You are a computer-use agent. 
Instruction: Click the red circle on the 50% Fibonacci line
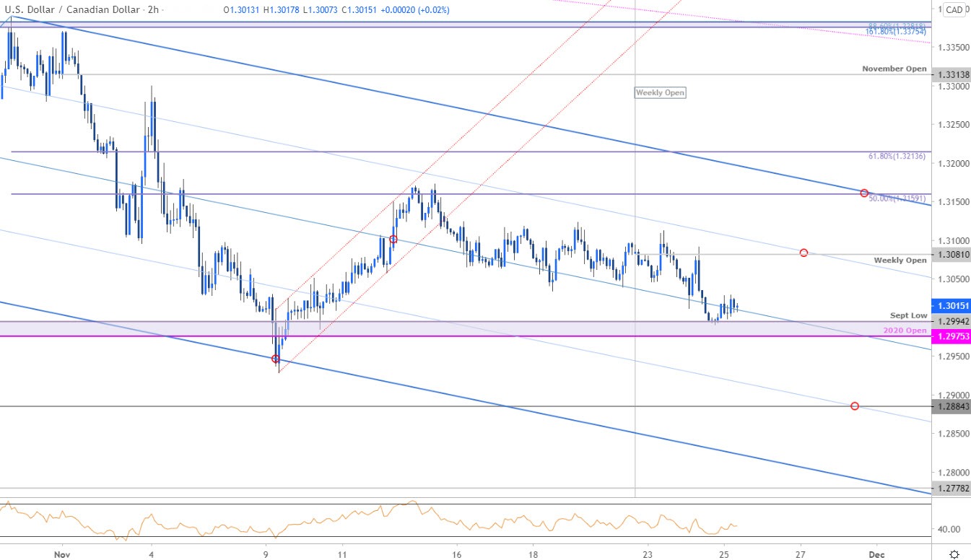pos(864,193)
